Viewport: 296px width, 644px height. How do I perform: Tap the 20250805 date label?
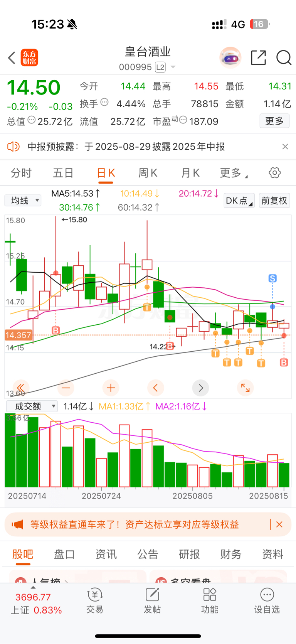tap(192, 496)
